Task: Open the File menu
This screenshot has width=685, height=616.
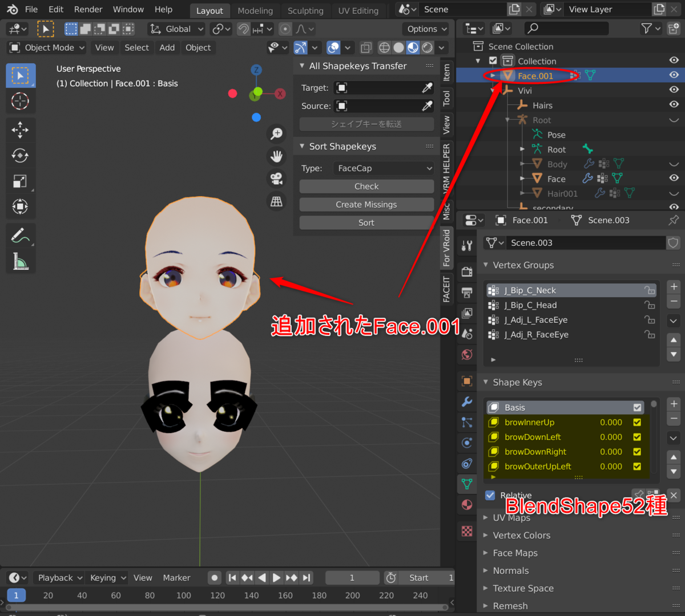Action: tap(31, 10)
